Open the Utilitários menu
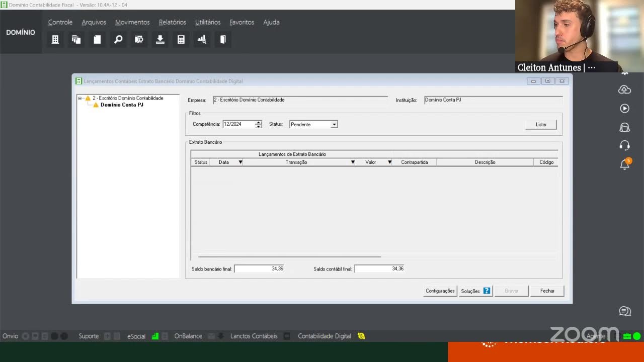 (x=208, y=22)
